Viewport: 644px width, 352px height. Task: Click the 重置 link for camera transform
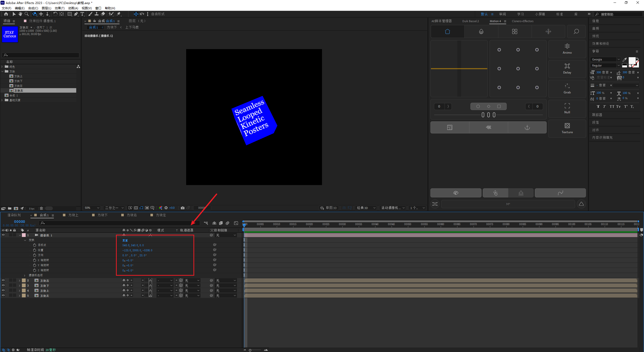click(125, 240)
